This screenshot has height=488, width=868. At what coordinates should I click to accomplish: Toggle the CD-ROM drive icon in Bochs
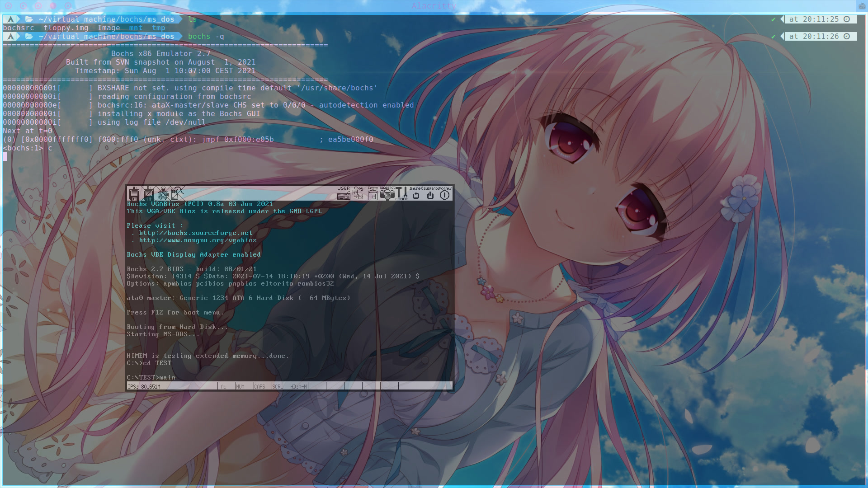coord(163,193)
